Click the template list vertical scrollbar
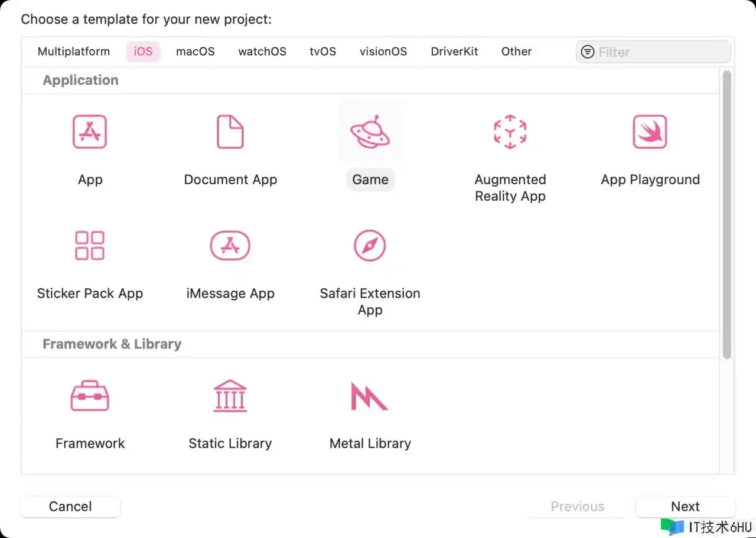Image resolution: width=756 pixels, height=538 pixels. point(727,213)
